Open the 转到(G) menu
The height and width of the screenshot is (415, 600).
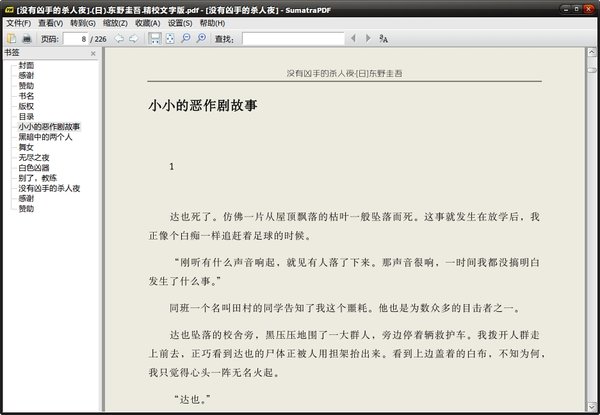click(x=83, y=23)
